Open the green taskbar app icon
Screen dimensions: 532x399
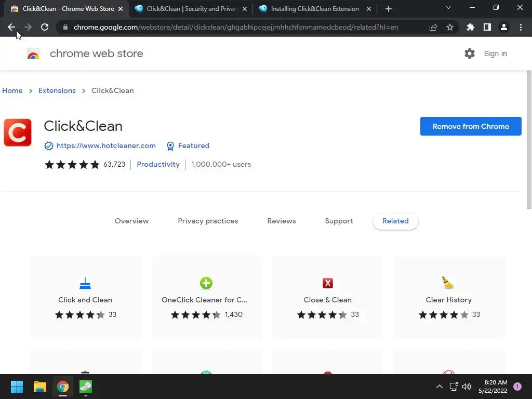pyautogui.click(x=86, y=387)
